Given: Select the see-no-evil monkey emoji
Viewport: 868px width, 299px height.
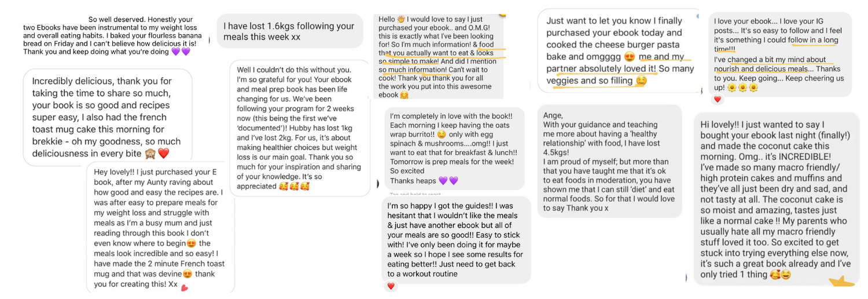Looking at the screenshot, I should click(x=149, y=154).
